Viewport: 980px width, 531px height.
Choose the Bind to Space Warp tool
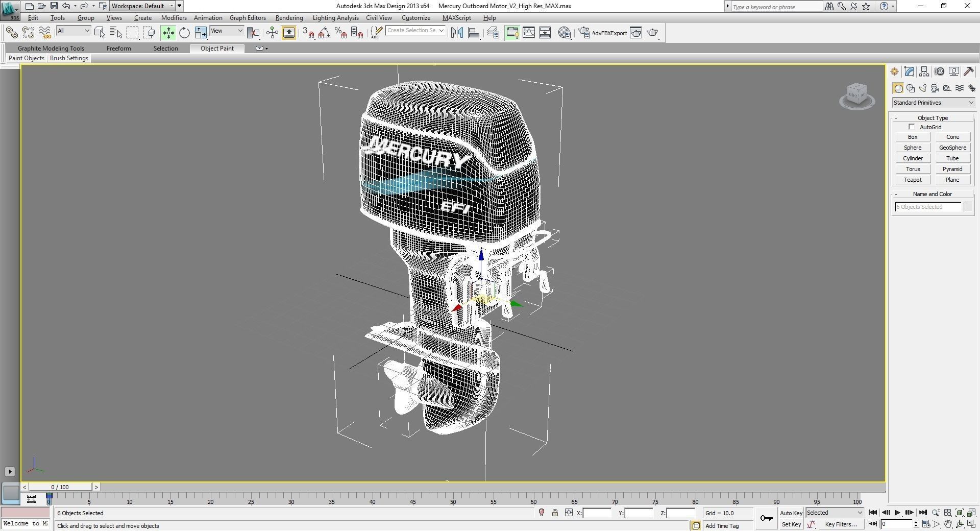click(45, 33)
